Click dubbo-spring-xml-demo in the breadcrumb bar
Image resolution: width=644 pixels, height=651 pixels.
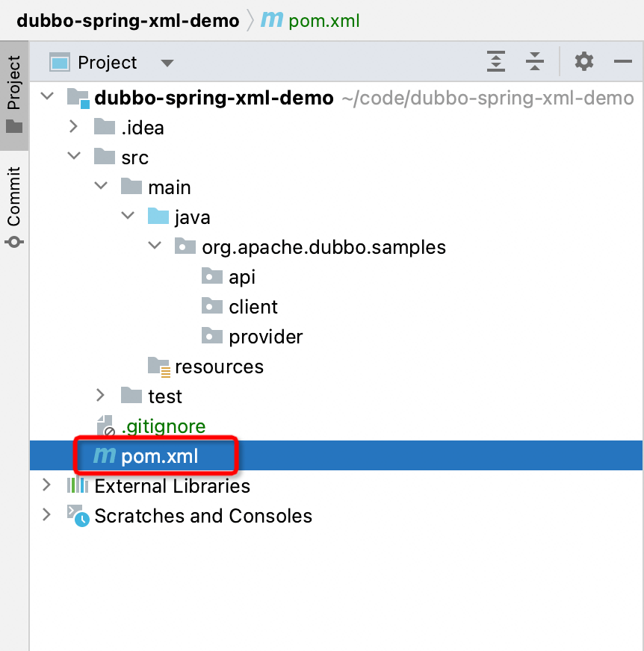click(127, 20)
